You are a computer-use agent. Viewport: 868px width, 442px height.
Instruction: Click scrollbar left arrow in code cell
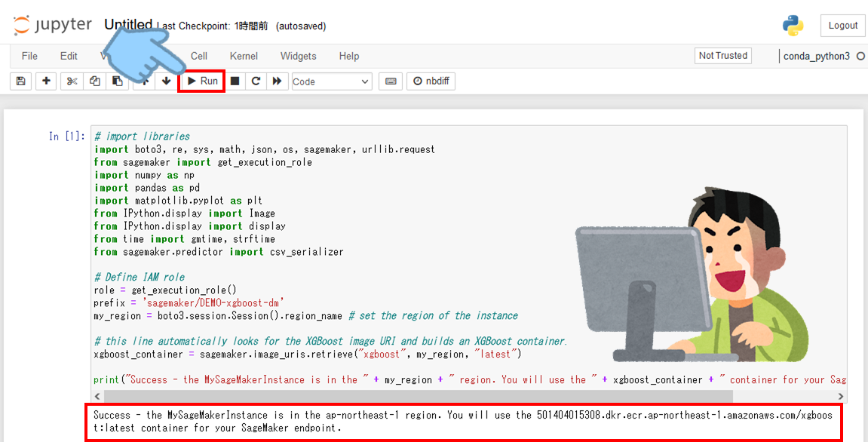(x=97, y=397)
